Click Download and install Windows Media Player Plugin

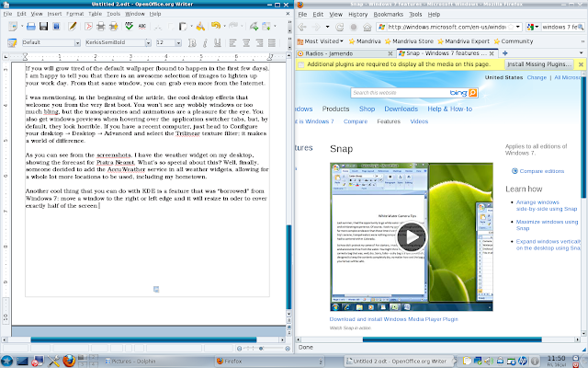(394, 319)
